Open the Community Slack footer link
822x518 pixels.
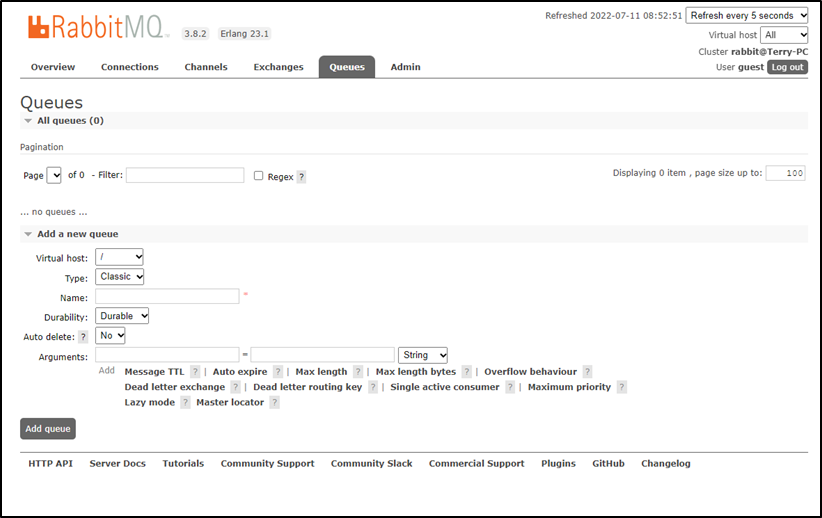(371, 463)
